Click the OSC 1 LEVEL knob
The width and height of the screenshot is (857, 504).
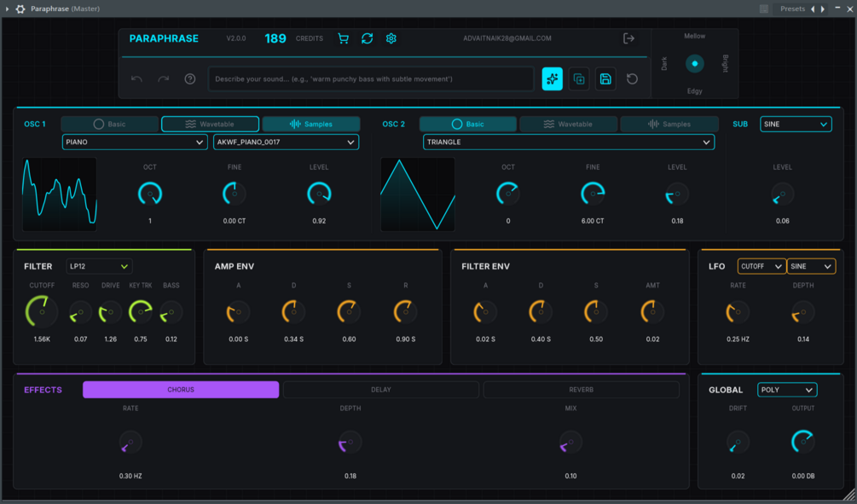tap(319, 194)
